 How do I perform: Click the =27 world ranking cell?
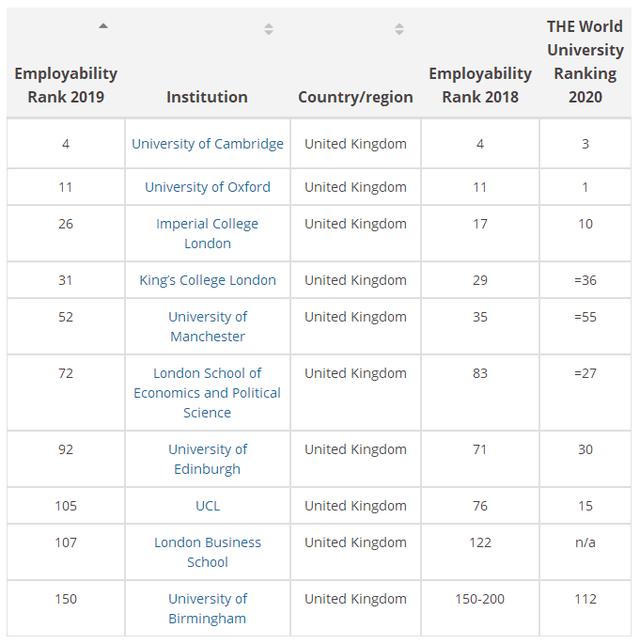tap(585, 373)
